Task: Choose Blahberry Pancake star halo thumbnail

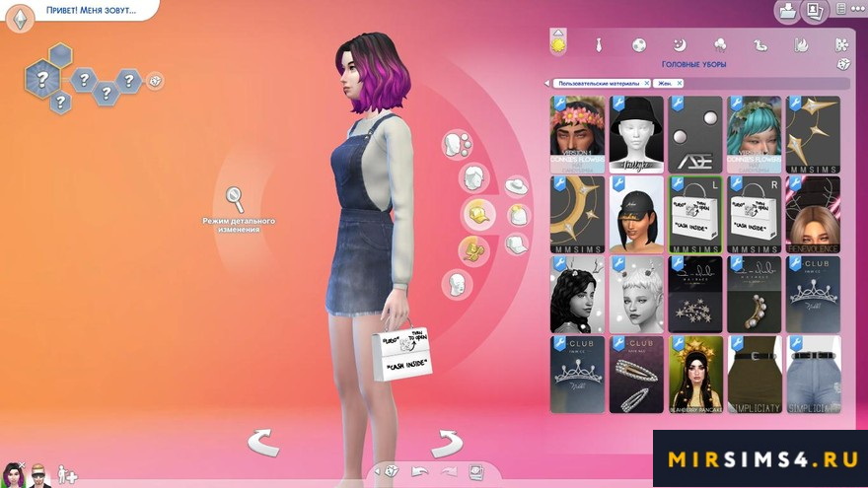Action: 695,375
